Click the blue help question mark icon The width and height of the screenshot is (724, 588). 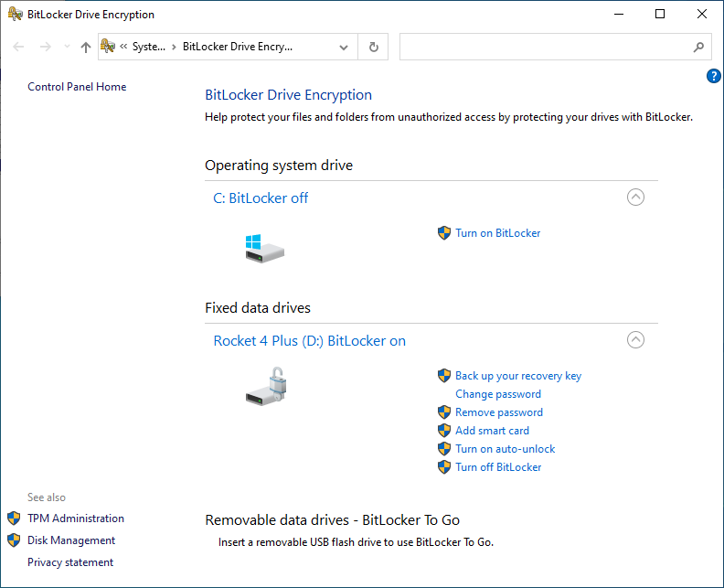click(x=714, y=76)
